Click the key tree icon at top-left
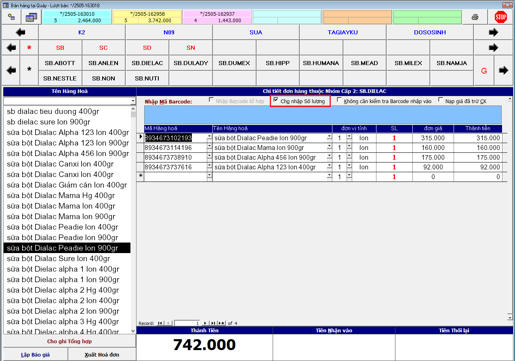The height and width of the screenshot is (361, 515). [x=11, y=17]
